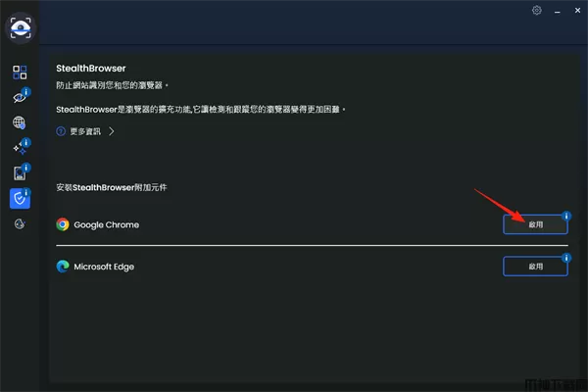Click the question mark help icon
Viewport: 588px width, 392px height.
(x=61, y=131)
